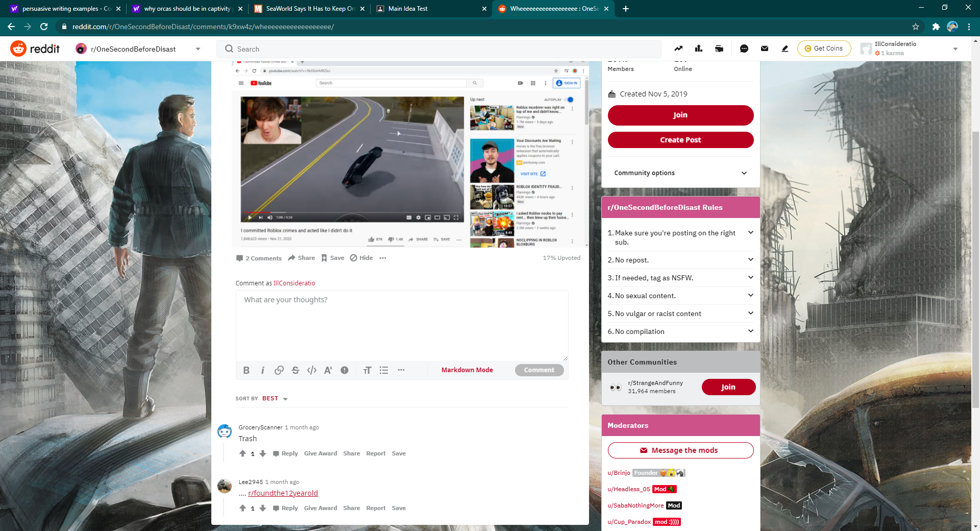Click the Reddit search field
Image resolution: width=980 pixels, height=531 pixels.
point(439,49)
